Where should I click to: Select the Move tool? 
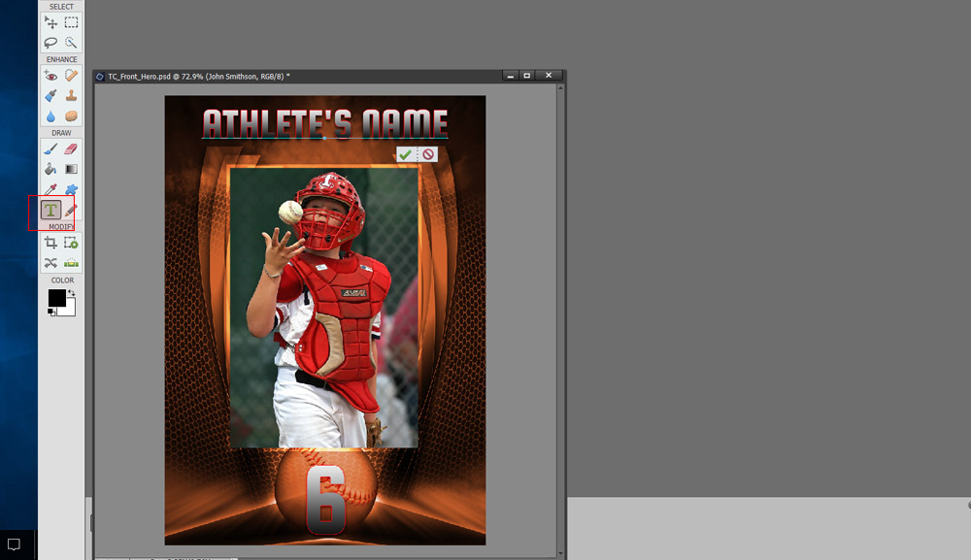(x=50, y=23)
